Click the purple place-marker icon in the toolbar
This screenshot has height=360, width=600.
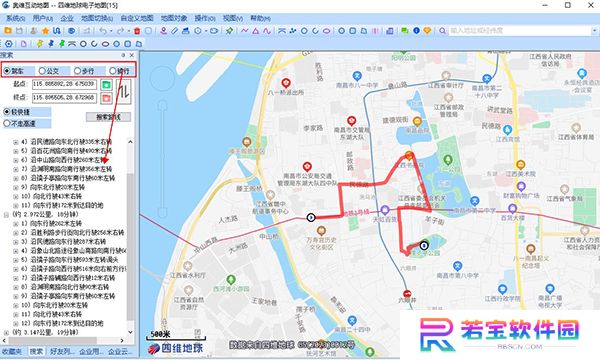[x=163, y=31]
